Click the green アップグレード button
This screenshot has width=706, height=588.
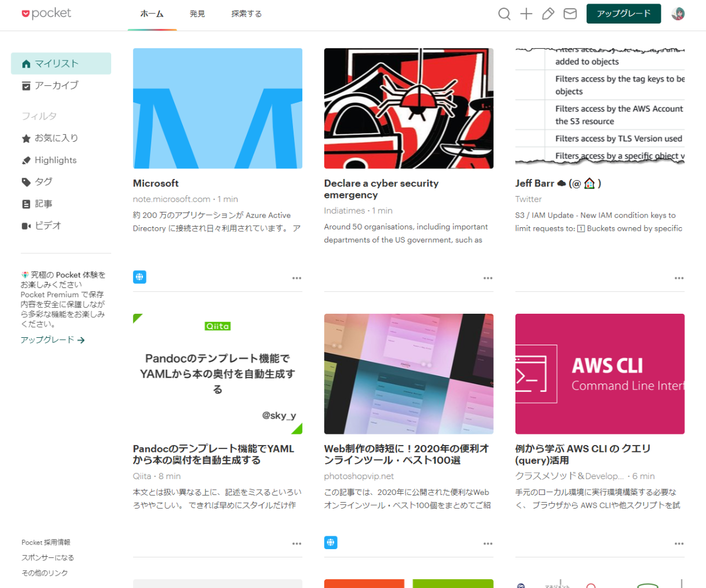[x=624, y=14]
